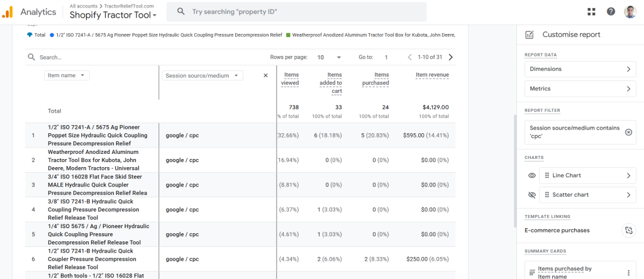Open the Item name dimension dropdown
Screen dimensions: 644x279
(x=67, y=75)
